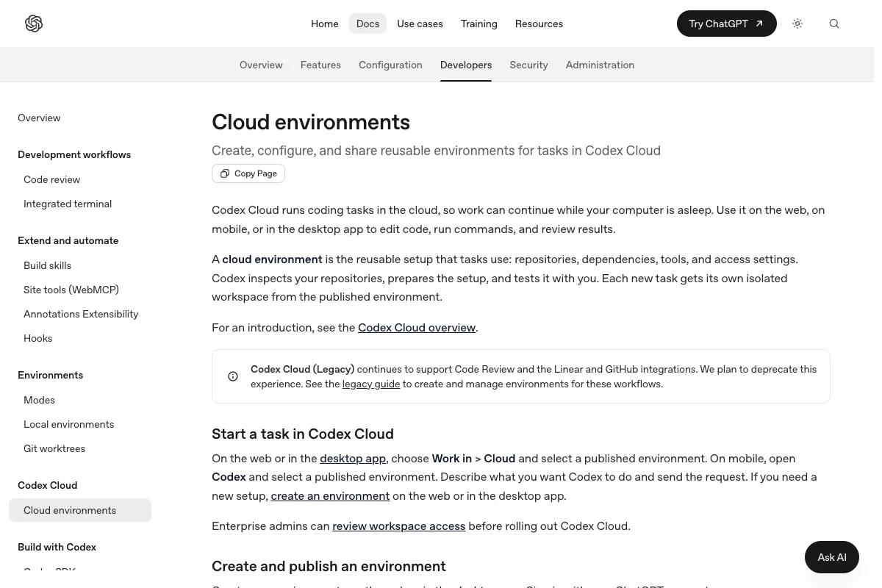Open the Ask AI assistant button
The height and width of the screenshot is (588, 882).
coord(832,557)
